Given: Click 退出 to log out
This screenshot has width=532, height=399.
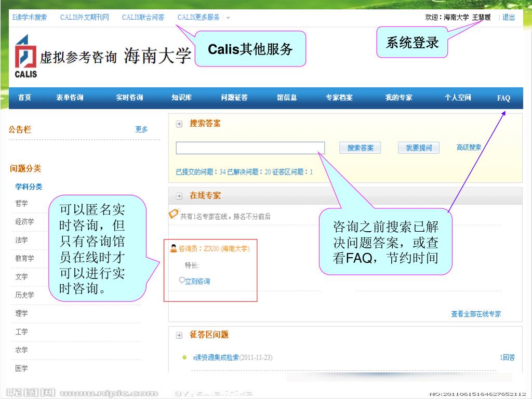Looking at the screenshot, I should [x=509, y=17].
